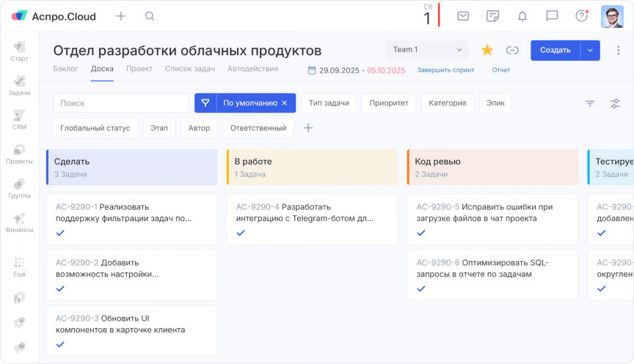The width and height of the screenshot is (634, 364).
Task: Toggle checkmark on task AC-9290-5
Action: point(421,233)
